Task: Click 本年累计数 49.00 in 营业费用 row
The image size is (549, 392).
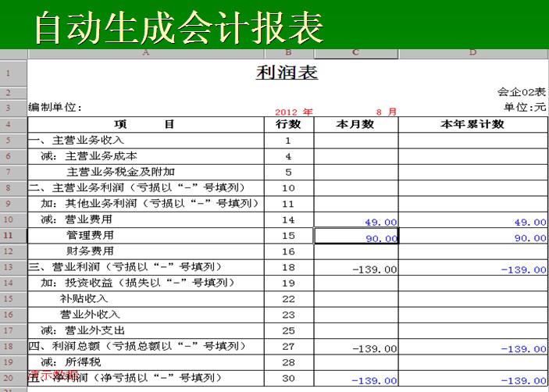Action: (x=530, y=223)
